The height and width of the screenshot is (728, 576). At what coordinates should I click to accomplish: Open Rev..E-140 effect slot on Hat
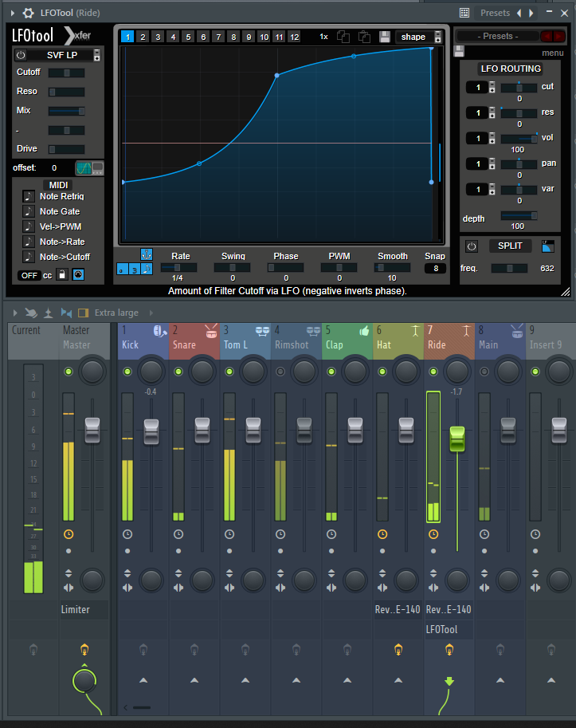pos(398,610)
